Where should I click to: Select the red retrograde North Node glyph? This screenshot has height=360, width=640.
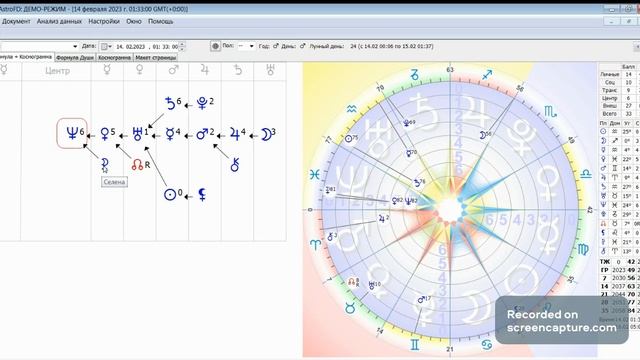click(138, 165)
